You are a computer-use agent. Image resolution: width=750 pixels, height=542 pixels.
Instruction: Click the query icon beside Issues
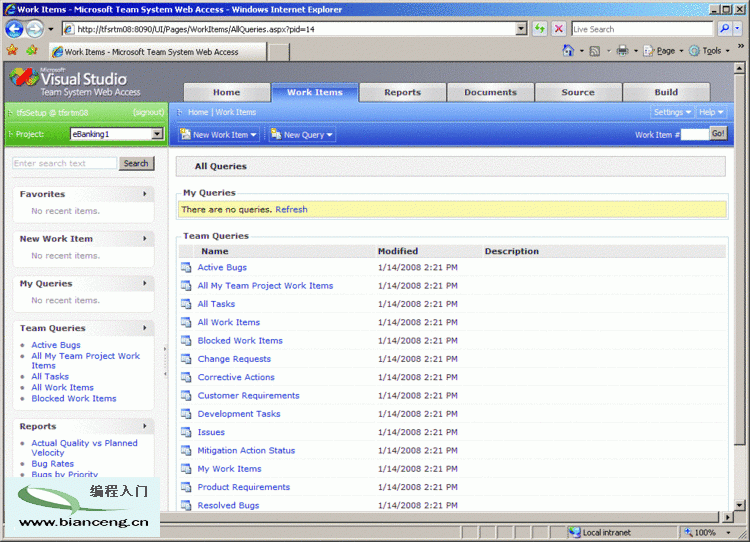[186, 432]
